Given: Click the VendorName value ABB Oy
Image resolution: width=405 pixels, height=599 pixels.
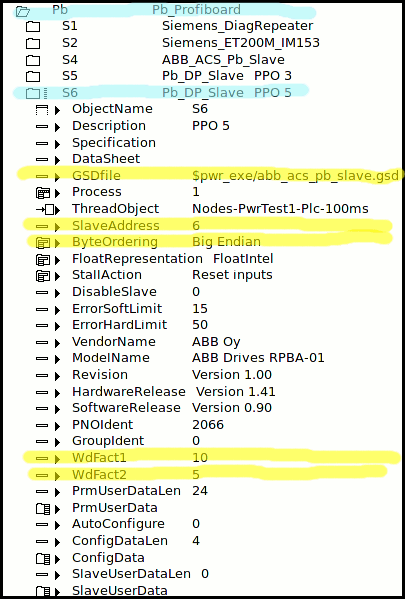Looking at the screenshot, I should [x=216, y=342].
